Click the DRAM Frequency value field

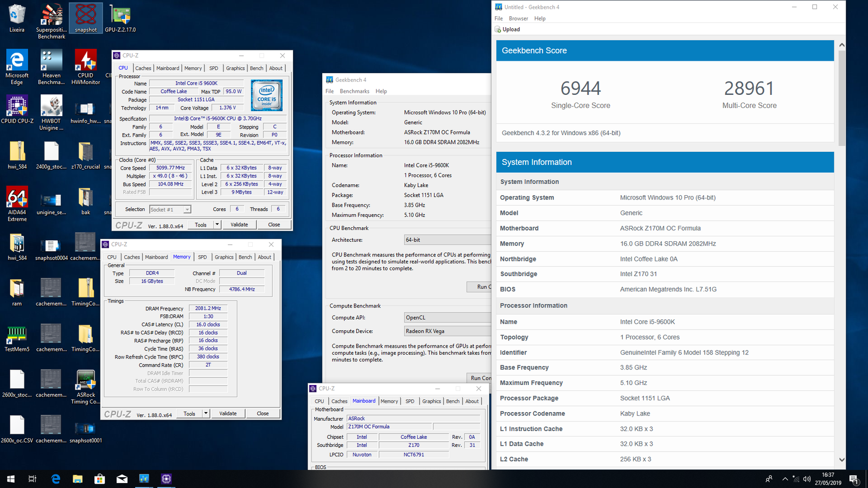[x=208, y=309]
